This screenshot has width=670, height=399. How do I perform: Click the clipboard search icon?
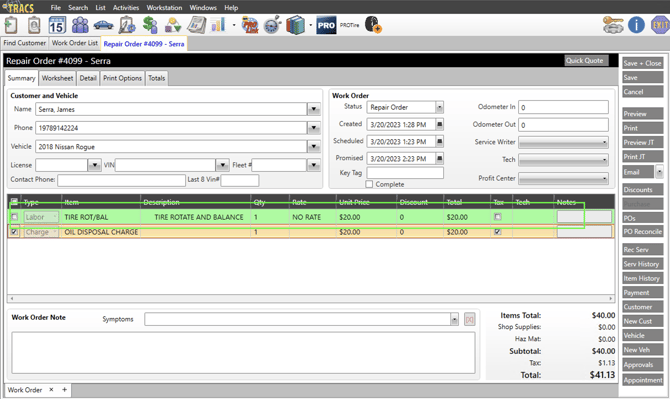(x=34, y=25)
